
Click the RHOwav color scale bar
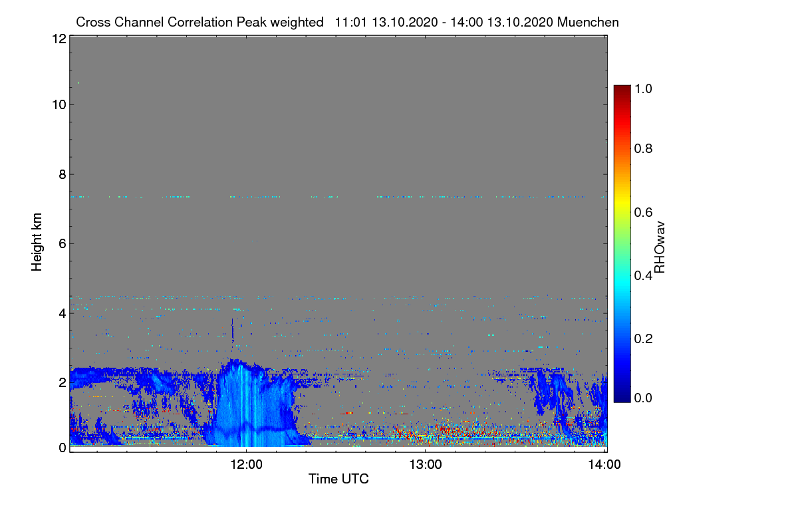pos(621,243)
